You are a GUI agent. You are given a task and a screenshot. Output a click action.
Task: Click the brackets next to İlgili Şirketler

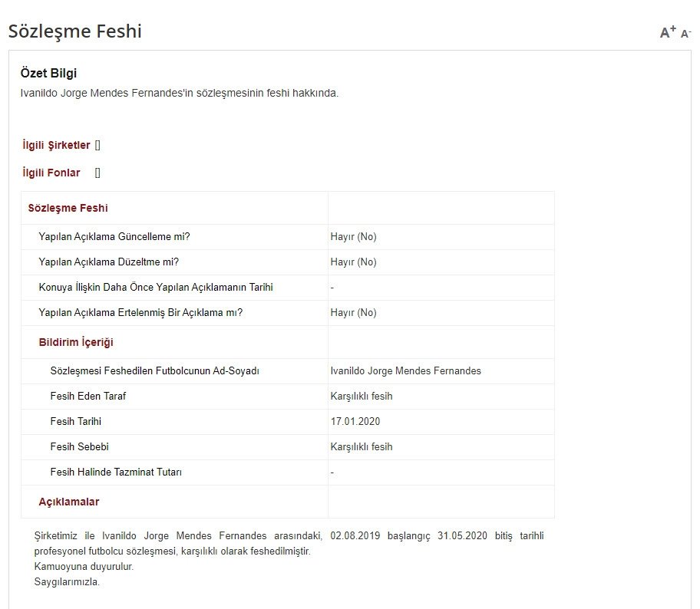coord(97,145)
